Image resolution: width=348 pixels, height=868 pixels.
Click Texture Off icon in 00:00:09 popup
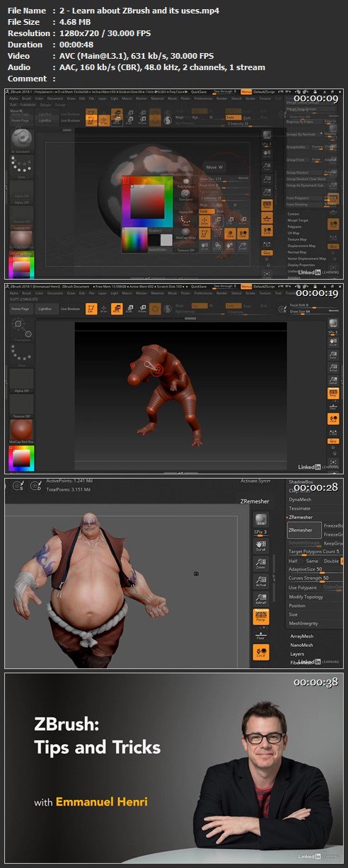(186, 249)
